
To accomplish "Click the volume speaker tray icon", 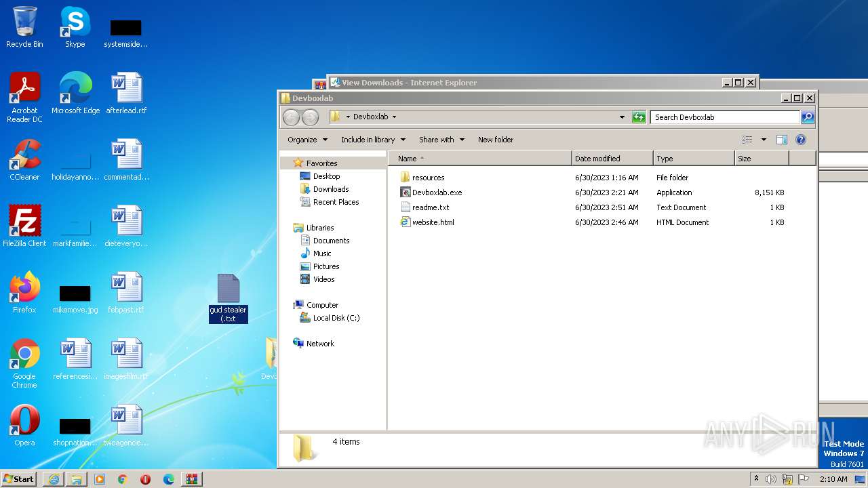I will (x=771, y=479).
